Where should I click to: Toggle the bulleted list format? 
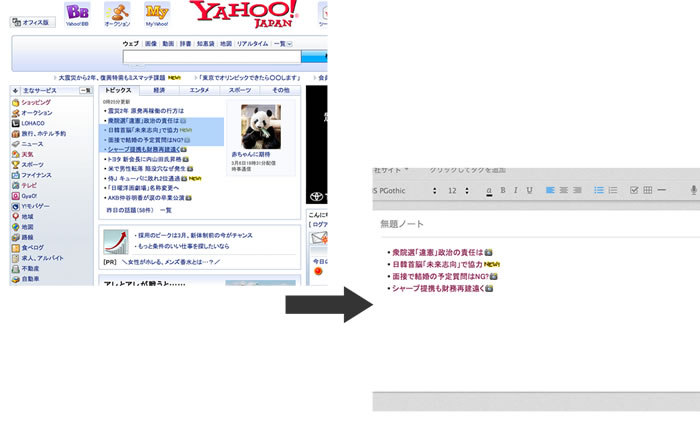pos(597,190)
